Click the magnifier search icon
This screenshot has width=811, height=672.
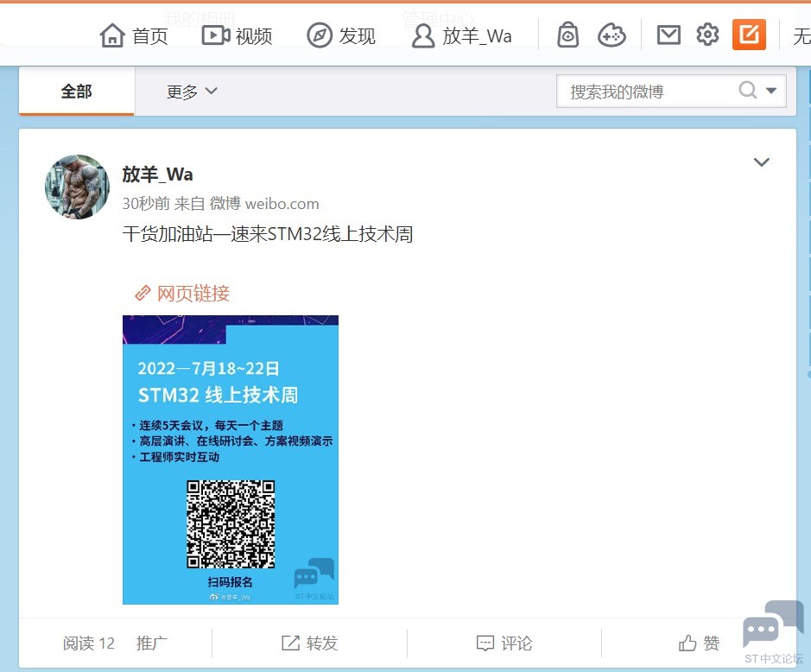click(x=747, y=91)
